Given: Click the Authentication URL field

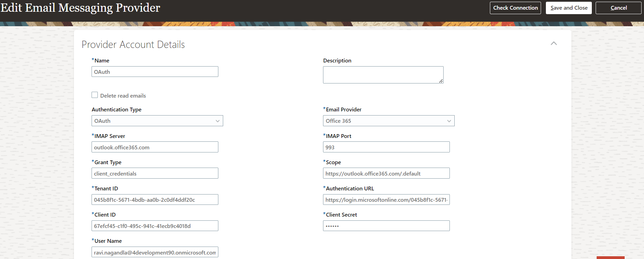Looking at the screenshot, I should (386, 200).
